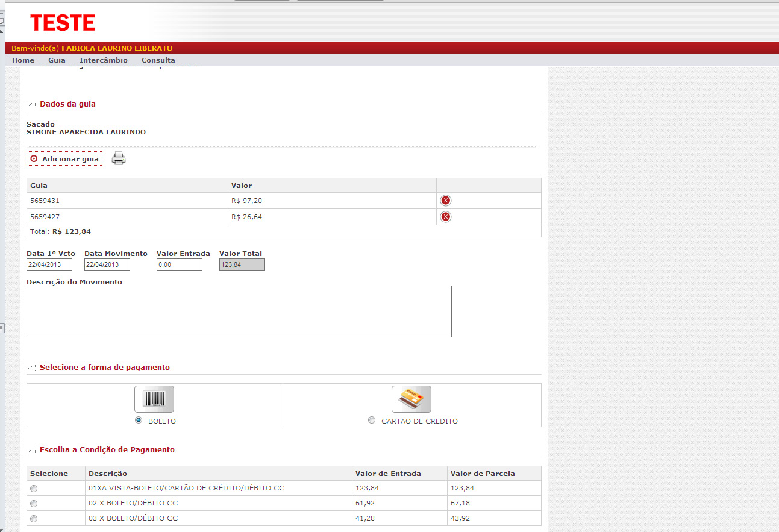This screenshot has width=779, height=532.
Task: Click the Descrição do Movimento text area
Action: click(239, 311)
